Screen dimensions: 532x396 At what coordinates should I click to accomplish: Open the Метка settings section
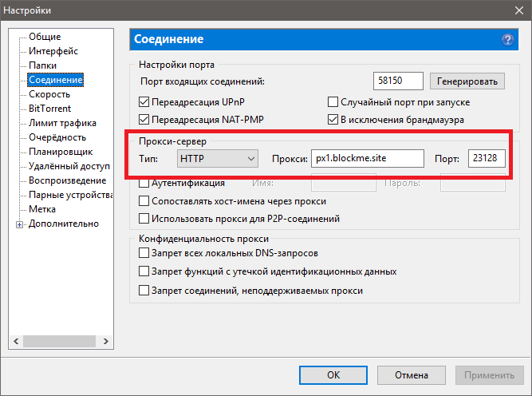pyautogui.click(x=42, y=209)
